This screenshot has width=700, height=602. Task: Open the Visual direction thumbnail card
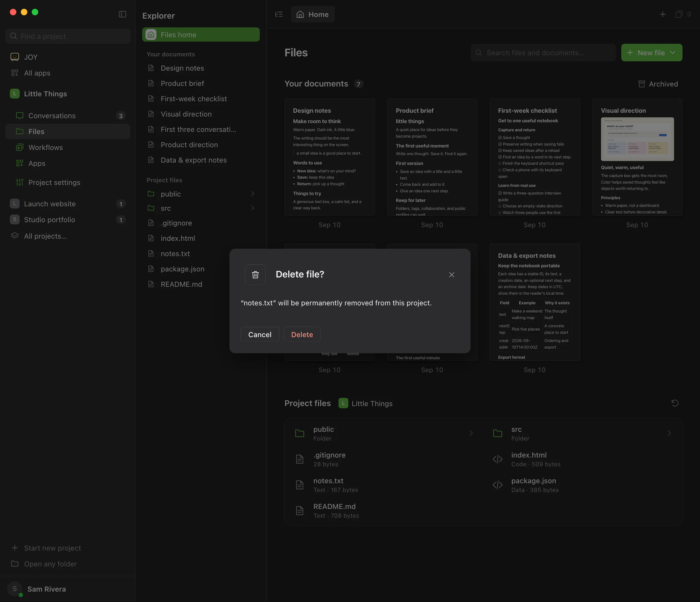click(637, 157)
